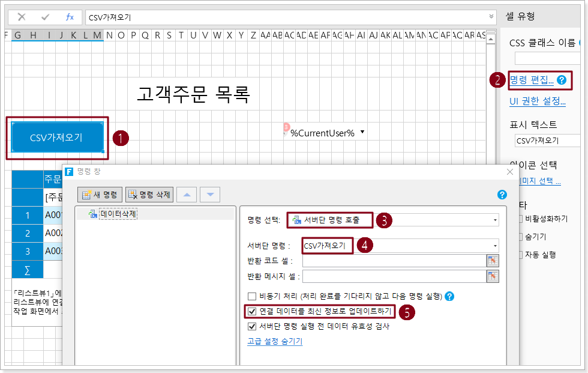Click the cell picker icon for 반환 메시지 셀
The width and height of the screenshot is (588, 373).
493,276
